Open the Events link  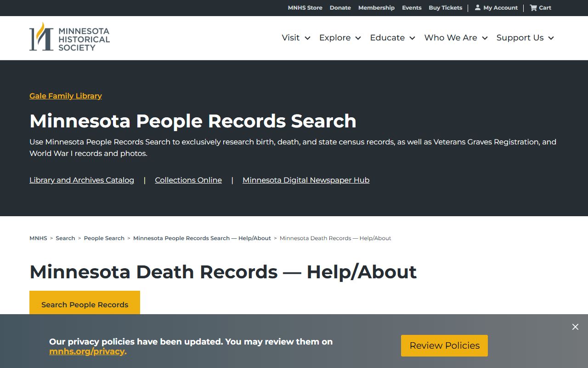(412, 8)
